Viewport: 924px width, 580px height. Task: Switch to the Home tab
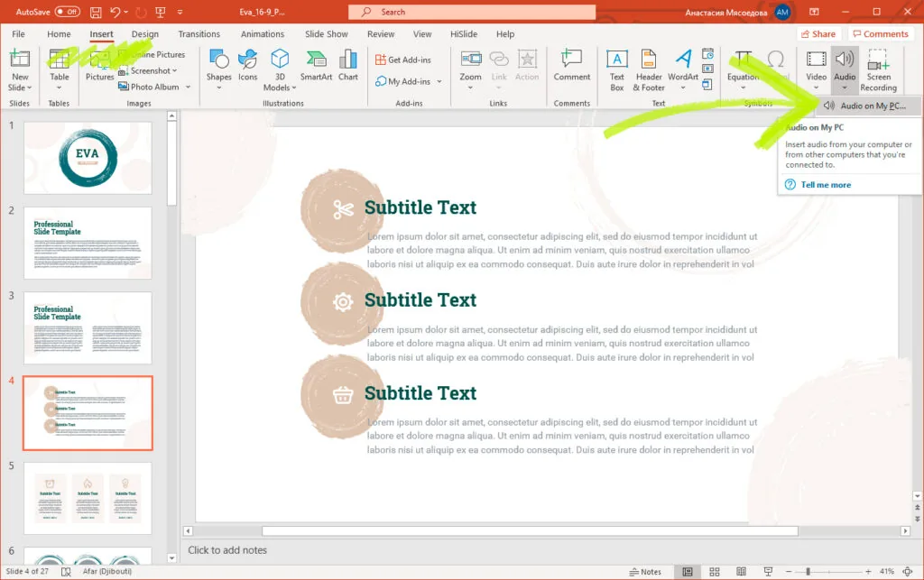(59, 34)
